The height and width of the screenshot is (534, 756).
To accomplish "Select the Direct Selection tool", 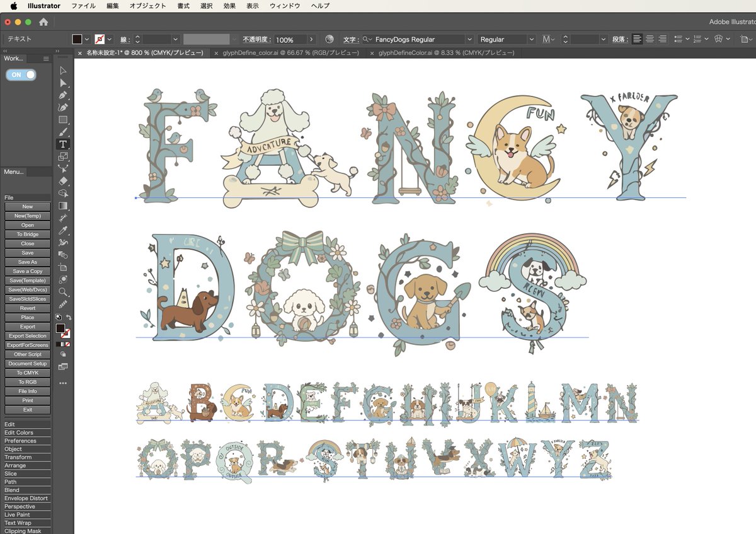I will (x=63, y=83).
